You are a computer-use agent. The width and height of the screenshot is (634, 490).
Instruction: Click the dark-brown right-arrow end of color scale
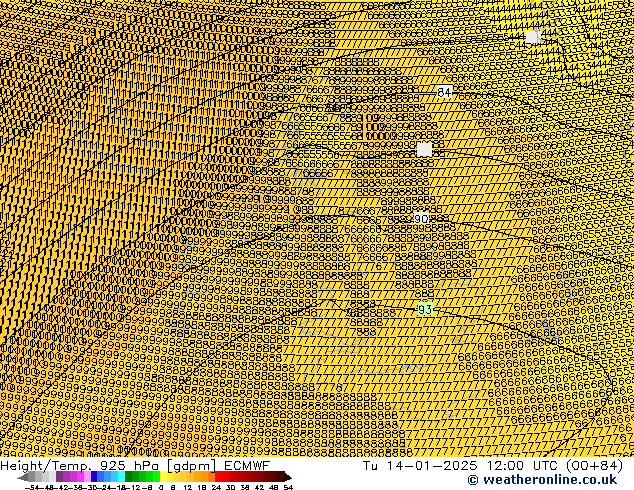coord(288,477)
